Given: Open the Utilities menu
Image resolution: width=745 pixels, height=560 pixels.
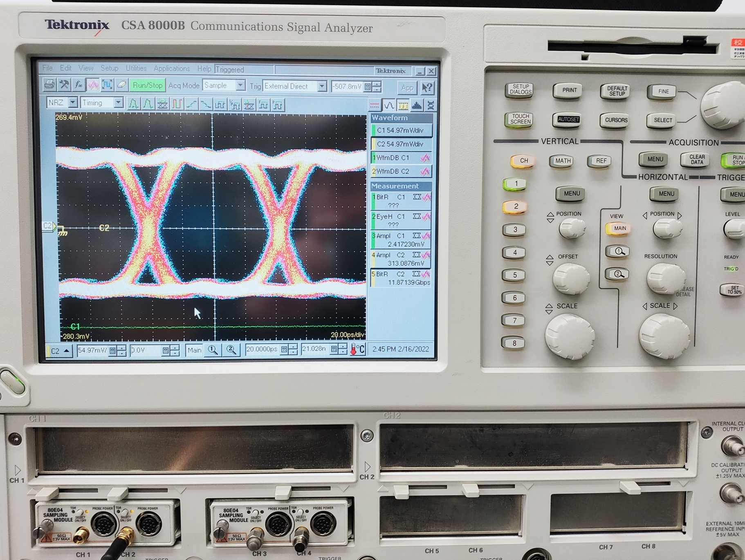Looking at the screenshot, I should pyautogui.click(x=136, y=68).
